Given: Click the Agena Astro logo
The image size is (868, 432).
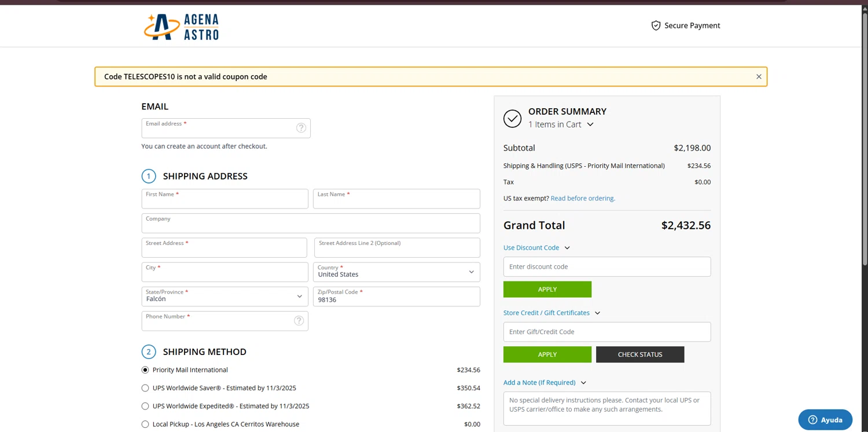Looking at the screenshot, I should [x=181, y=27].
